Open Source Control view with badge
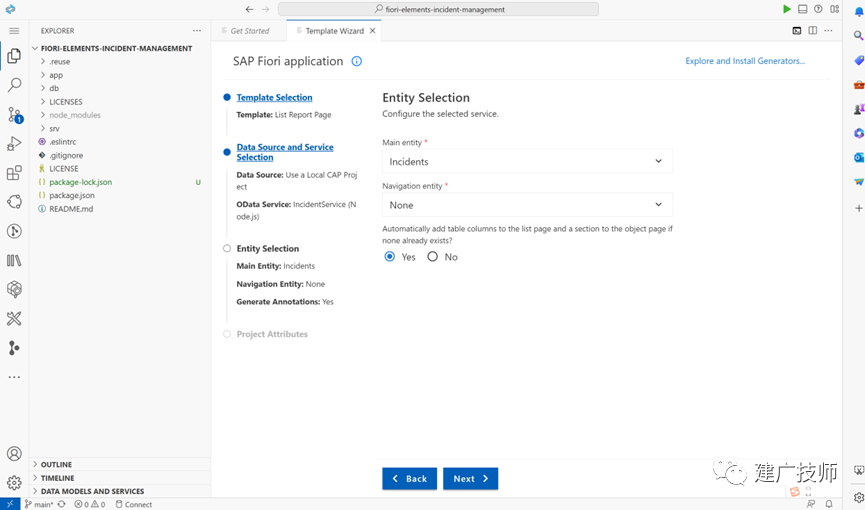Image resolution: width=865 pixels, height=510 pixels. 14,115
